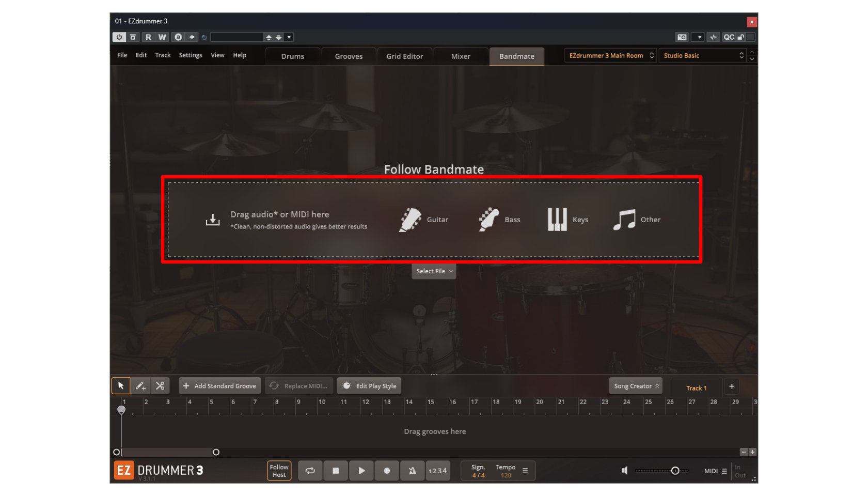Toggle the Follow Host button
The image size is (868, 496).
coord(279,471)
